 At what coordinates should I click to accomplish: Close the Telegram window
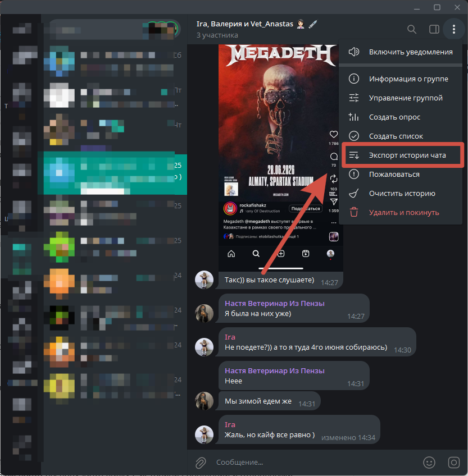point(457,7)
